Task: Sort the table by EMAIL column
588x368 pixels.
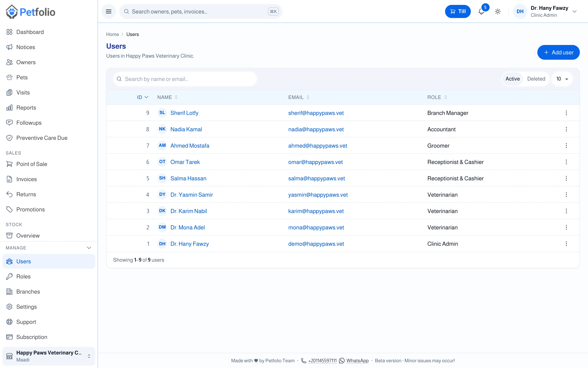Action: (299, 97)
